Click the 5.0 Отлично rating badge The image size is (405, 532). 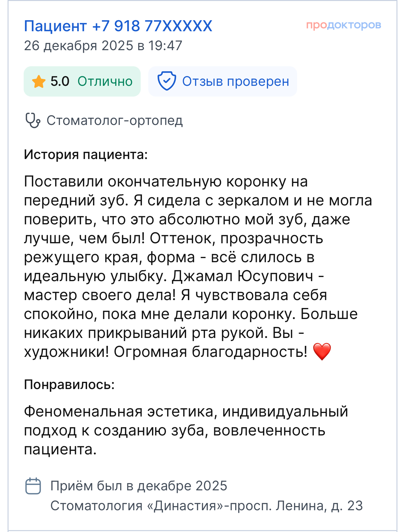coord(82,81)
